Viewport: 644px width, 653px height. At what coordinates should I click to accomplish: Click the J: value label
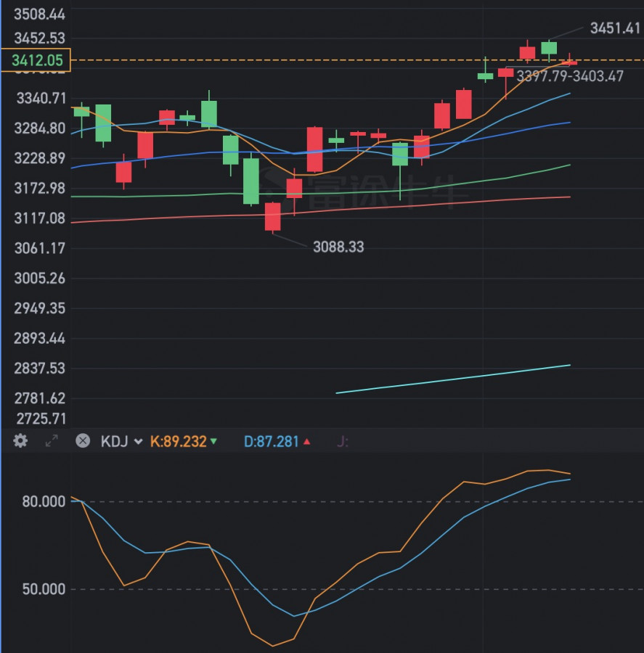click(343, 441)
